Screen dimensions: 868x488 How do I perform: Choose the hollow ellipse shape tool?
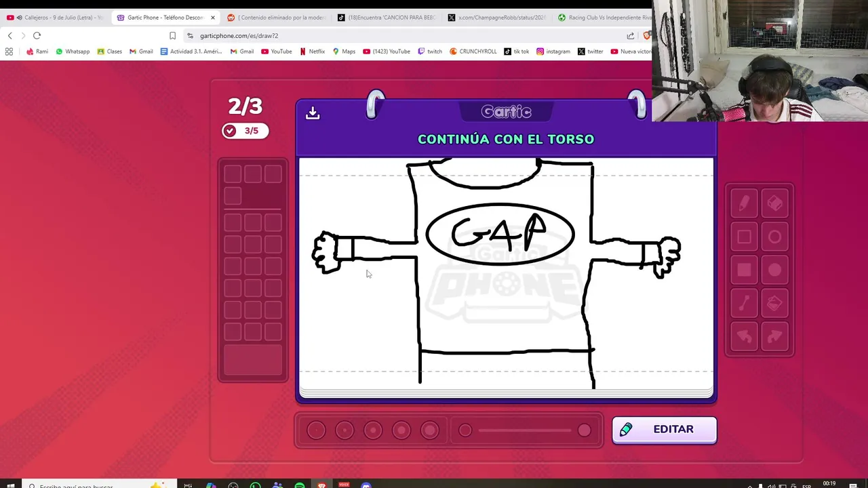(775, 237)
